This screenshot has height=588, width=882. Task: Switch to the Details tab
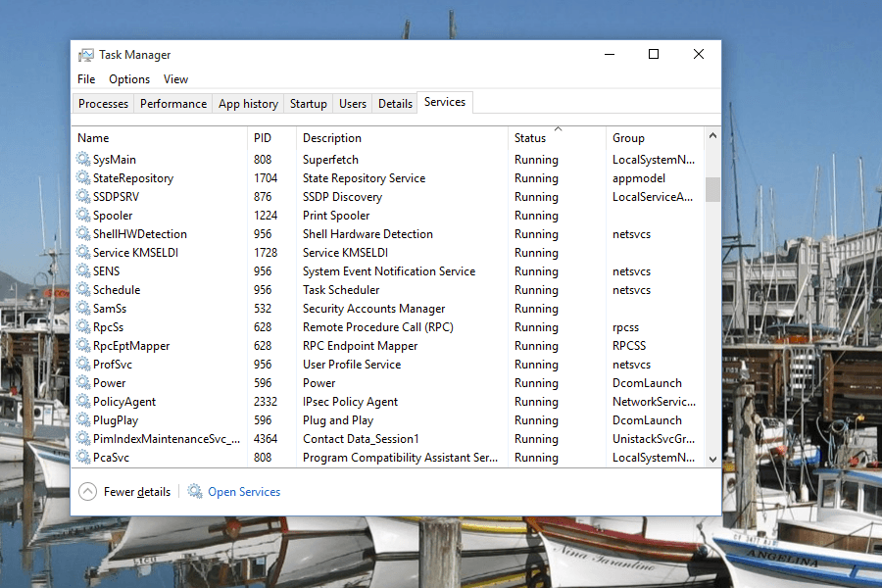click(x=395, y=104)
